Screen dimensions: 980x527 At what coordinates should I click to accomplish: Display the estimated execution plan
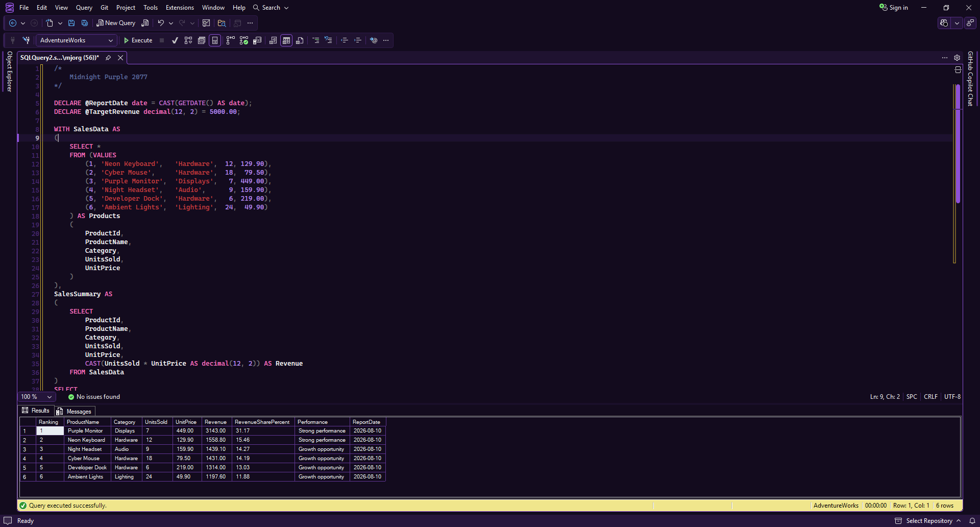click(188, 40)
